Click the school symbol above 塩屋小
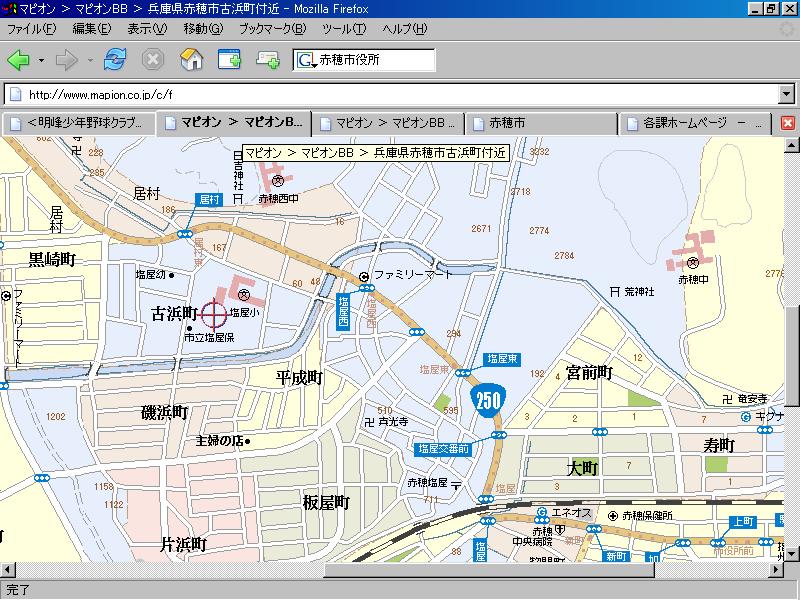This screenshot has width=800, height=600. click(x=244, y=294)
